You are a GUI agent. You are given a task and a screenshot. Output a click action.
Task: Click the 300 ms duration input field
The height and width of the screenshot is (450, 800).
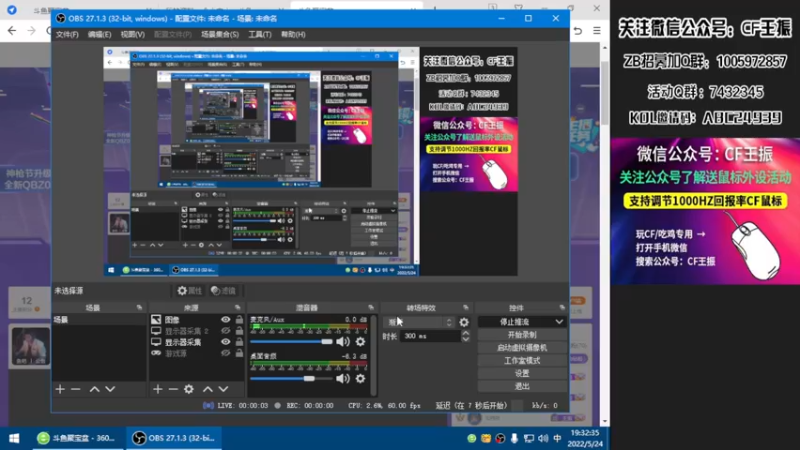click(x=430, y=336)
